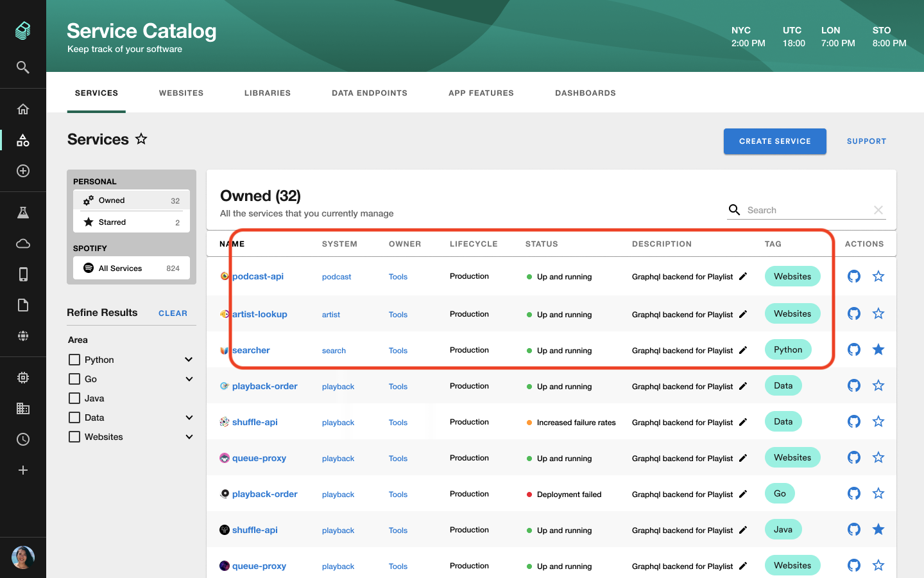Open the GitHub icon for podcast-api
The height and width of the screenshot is (578, 924).
853,276
